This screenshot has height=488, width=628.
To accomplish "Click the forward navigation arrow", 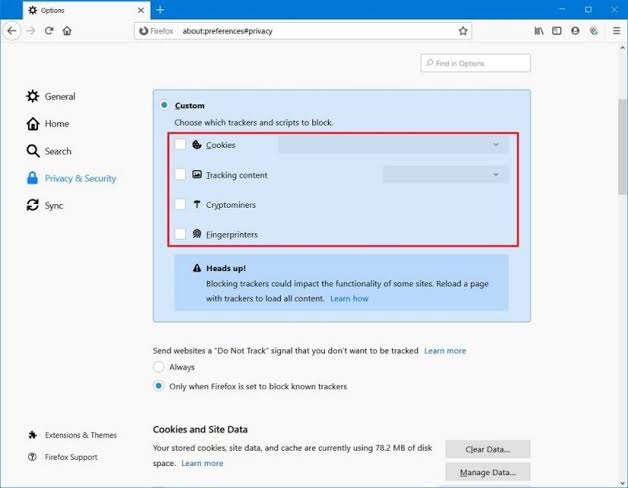I will [30, 31].
